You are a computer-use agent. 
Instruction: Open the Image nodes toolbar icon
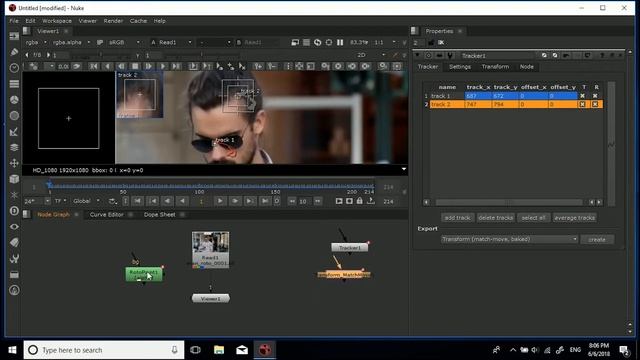pos(14,37)
